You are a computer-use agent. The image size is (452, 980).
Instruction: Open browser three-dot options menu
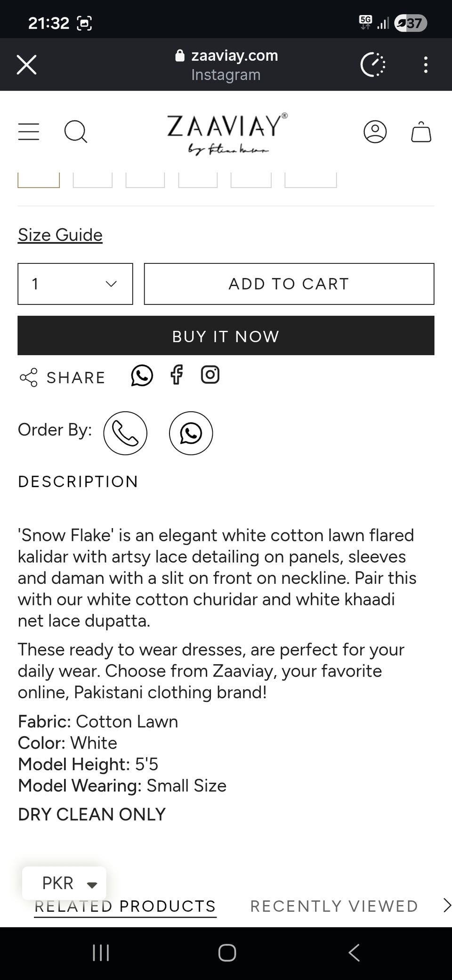pos(426,65)
